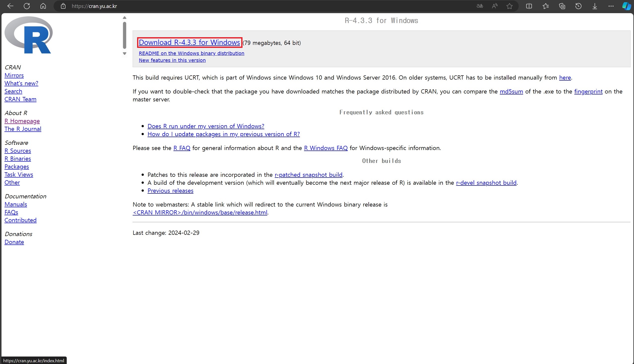Reload the page with refresh icon

click(27, 6)
